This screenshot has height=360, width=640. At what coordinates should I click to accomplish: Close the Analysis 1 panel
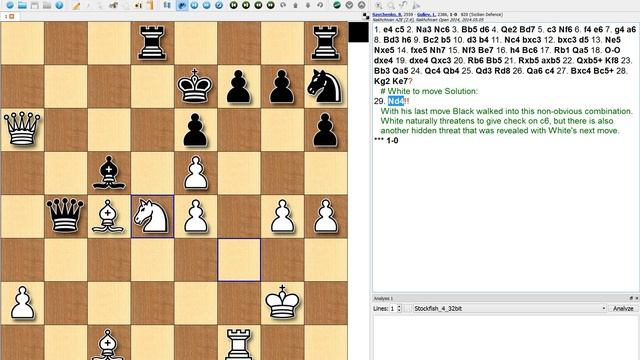point(636,298)
